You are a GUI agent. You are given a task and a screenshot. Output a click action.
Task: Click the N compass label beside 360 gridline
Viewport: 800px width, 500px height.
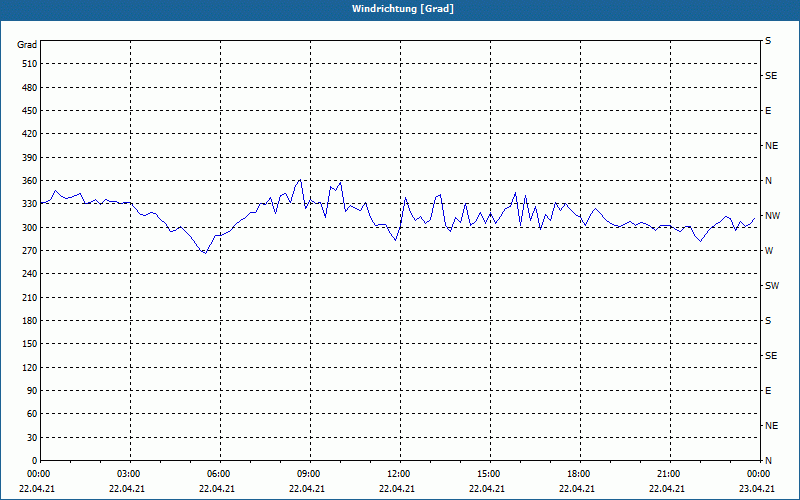coord(769,181)
